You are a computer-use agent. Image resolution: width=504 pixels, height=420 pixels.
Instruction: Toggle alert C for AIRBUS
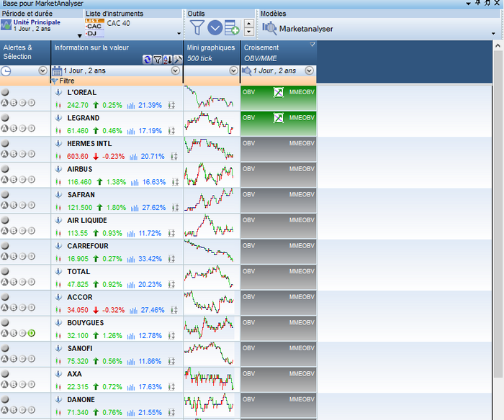22,180
